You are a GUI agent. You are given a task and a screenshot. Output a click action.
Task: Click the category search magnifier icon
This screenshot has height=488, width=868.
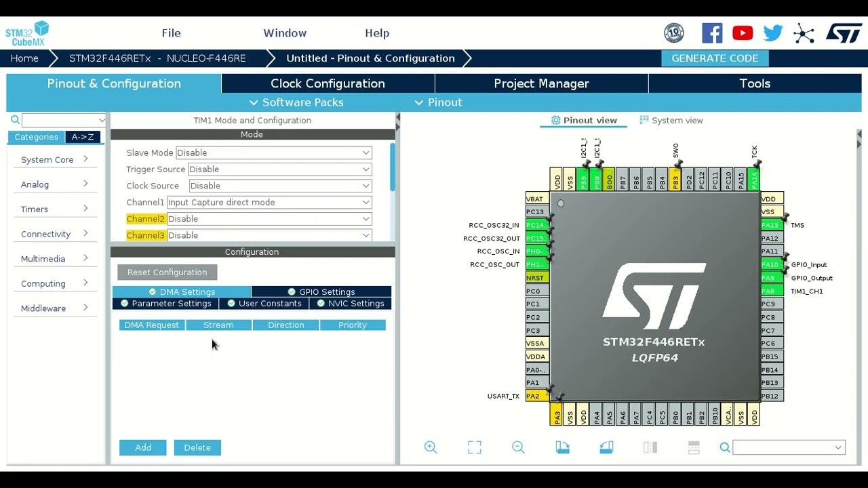(x=15, y=120)
